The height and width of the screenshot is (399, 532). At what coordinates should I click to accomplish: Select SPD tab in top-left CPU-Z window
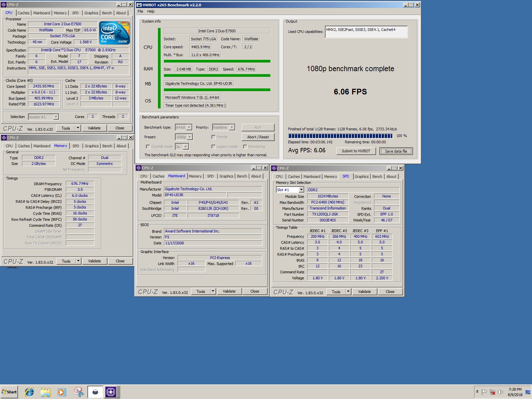(x=75, y=13)
